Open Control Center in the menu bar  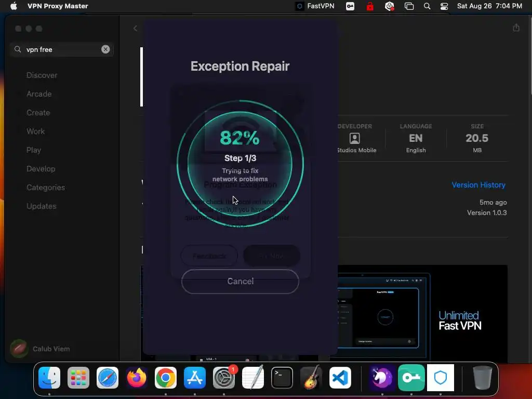click(x=444, y=6)
